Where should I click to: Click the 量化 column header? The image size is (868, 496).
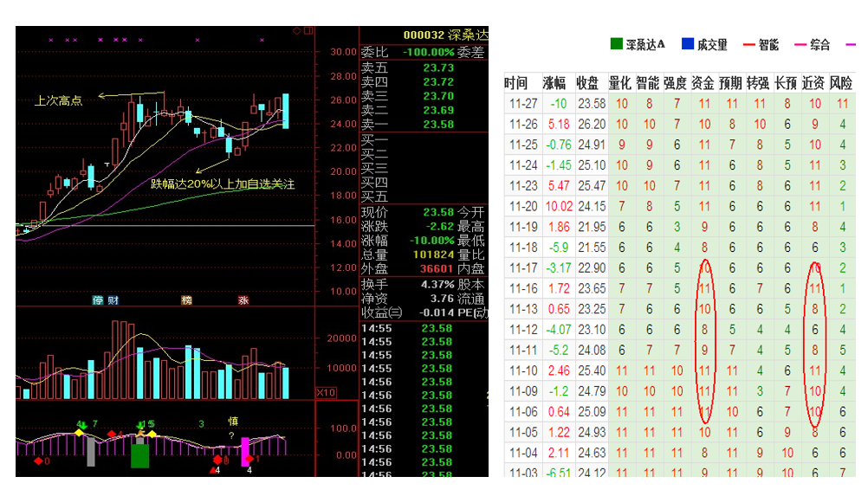pyautogui.click(x=620, y=83)
